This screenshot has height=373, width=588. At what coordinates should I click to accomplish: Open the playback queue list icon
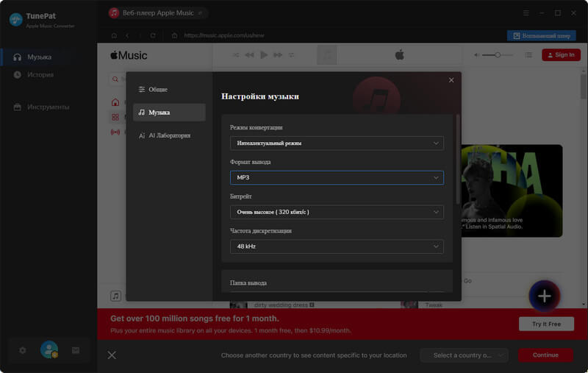(x=528, y=55)
